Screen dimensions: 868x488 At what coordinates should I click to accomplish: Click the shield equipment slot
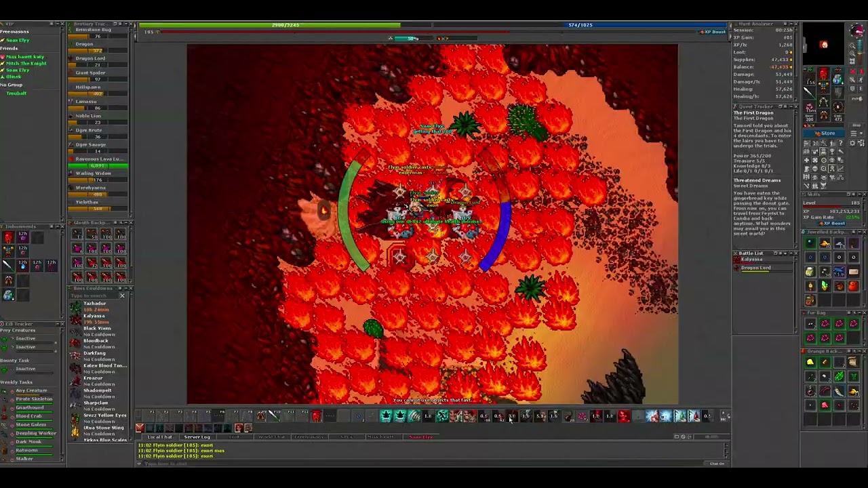click(x=837, y=93)
